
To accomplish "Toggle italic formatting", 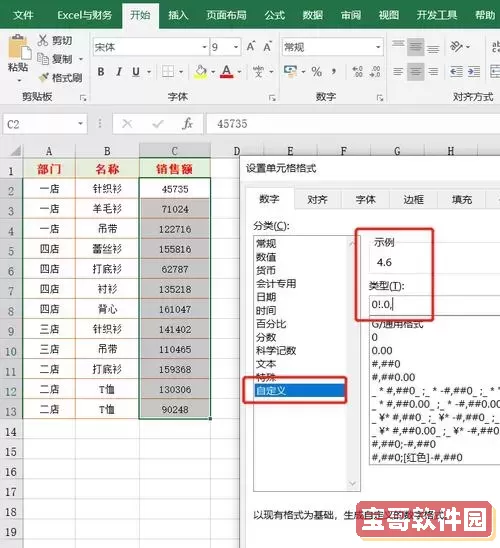I will [x=119, y=72].
